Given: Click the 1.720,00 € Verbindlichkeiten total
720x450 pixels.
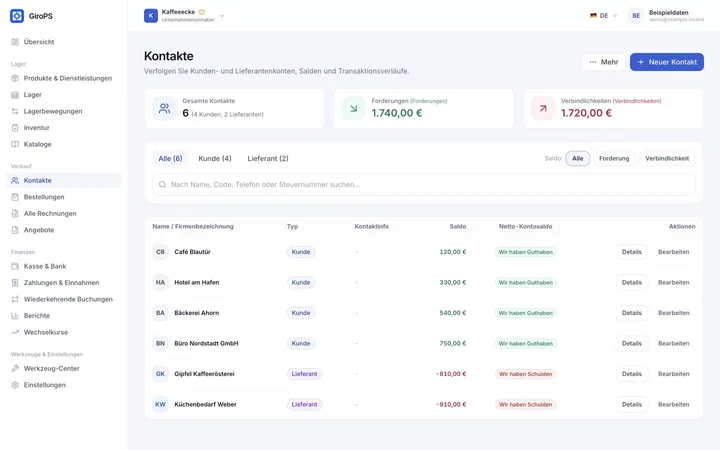Looking at the screenshot, I should tap(586, 113).
